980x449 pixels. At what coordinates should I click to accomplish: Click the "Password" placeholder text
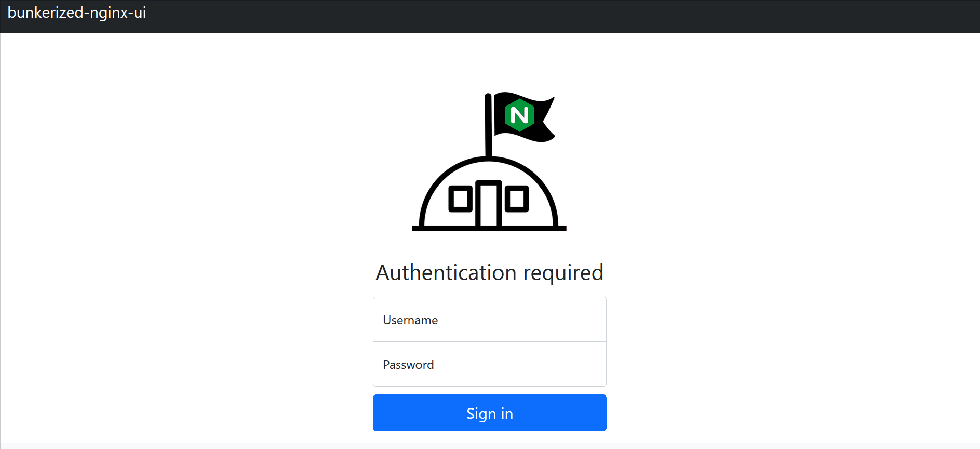(x=408, y=365)
